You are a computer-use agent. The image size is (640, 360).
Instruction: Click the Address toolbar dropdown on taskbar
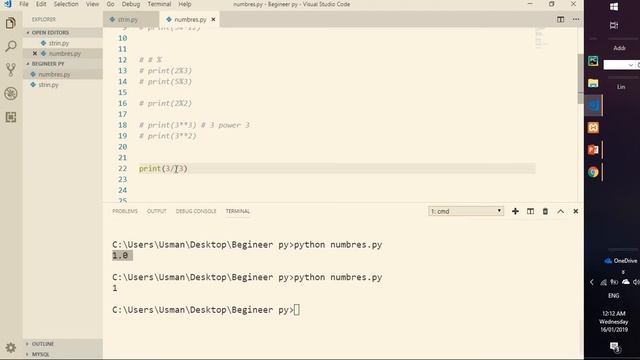click(x=631, y=65)
